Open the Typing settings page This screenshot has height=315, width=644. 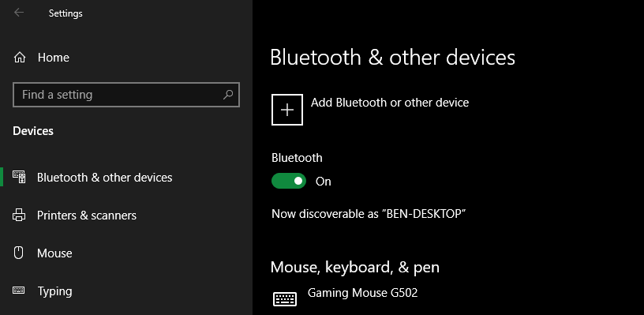(54, 291)
